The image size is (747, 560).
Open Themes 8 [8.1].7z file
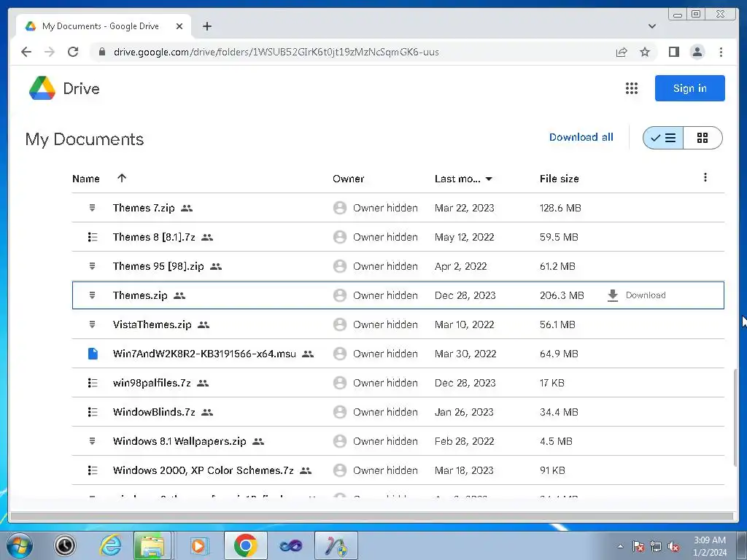coord(154,237)
